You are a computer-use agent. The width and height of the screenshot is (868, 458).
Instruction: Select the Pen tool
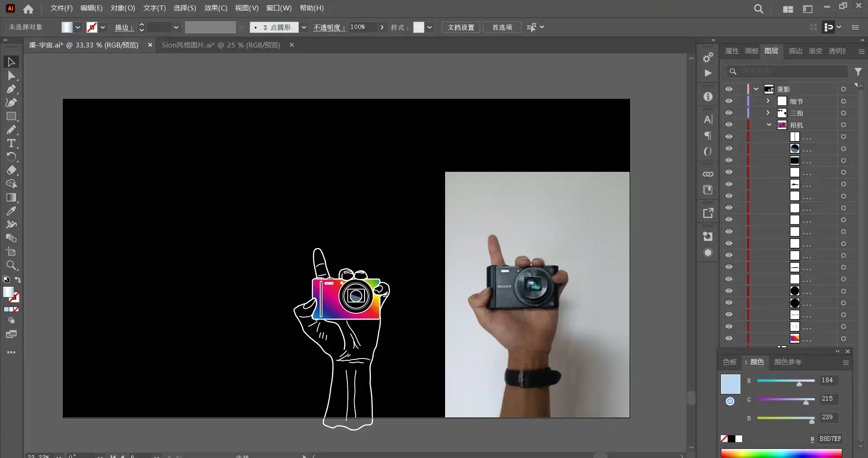11,89
